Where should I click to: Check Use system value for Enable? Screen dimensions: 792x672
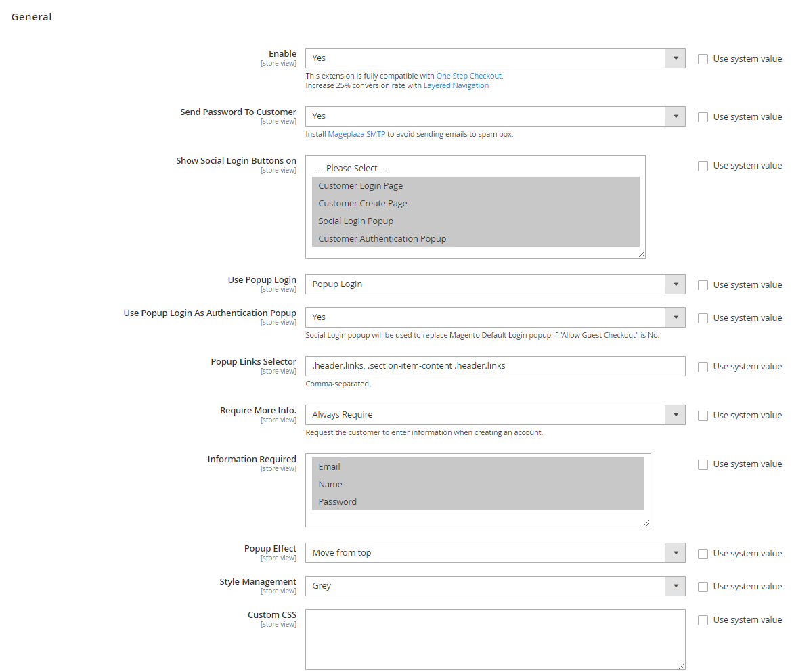703,59
